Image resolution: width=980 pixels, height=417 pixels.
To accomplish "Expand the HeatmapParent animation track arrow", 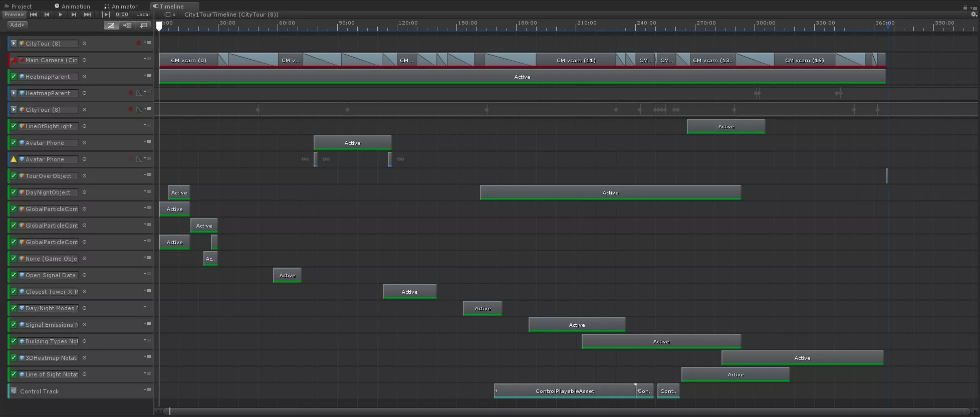I will [x=14, y=93].
